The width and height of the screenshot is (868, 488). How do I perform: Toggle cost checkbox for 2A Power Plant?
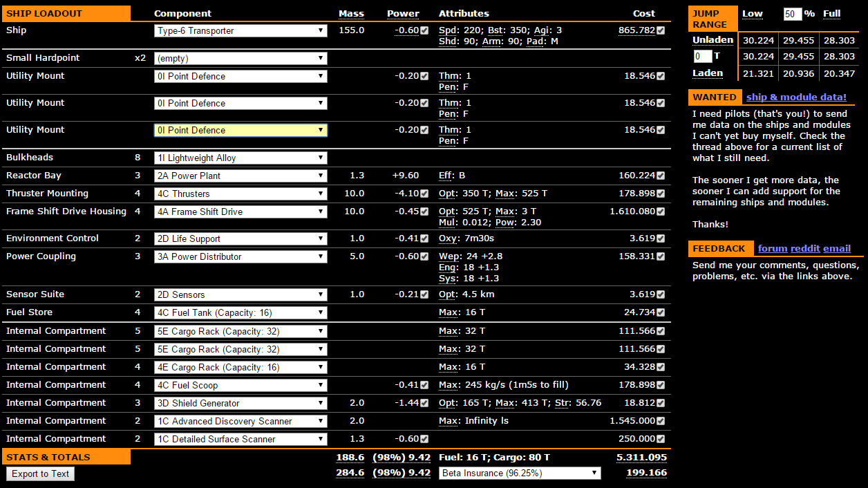coord(661,176)
